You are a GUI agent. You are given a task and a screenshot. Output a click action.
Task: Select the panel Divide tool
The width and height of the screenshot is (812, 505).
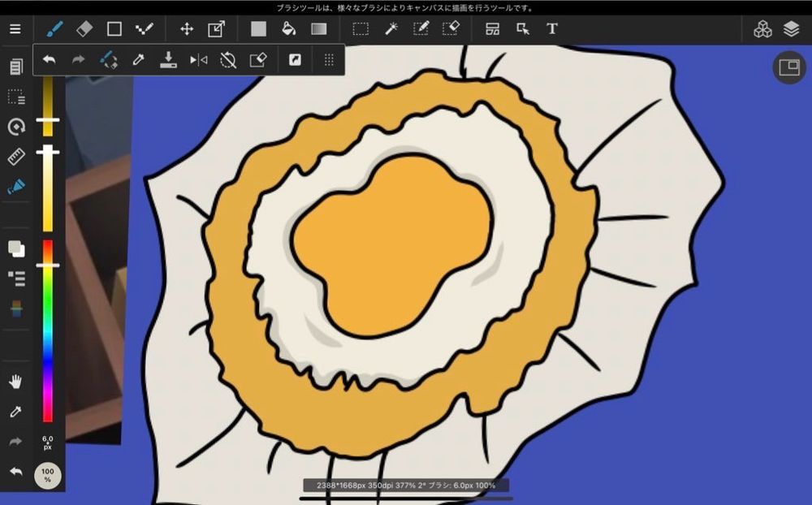(x=493, y=29)
